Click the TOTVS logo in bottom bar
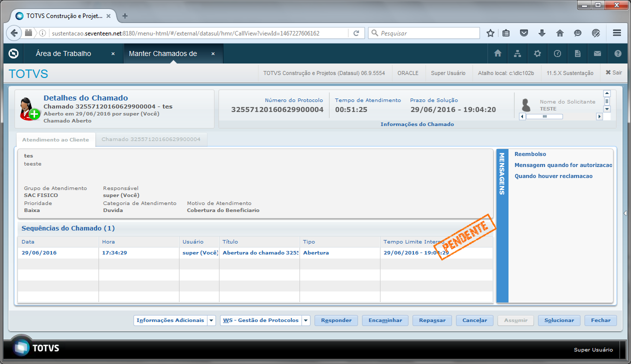 [x=35, y=348]
